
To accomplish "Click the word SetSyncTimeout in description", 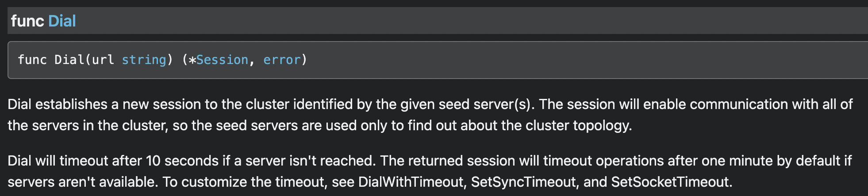I will coord(523,182).
